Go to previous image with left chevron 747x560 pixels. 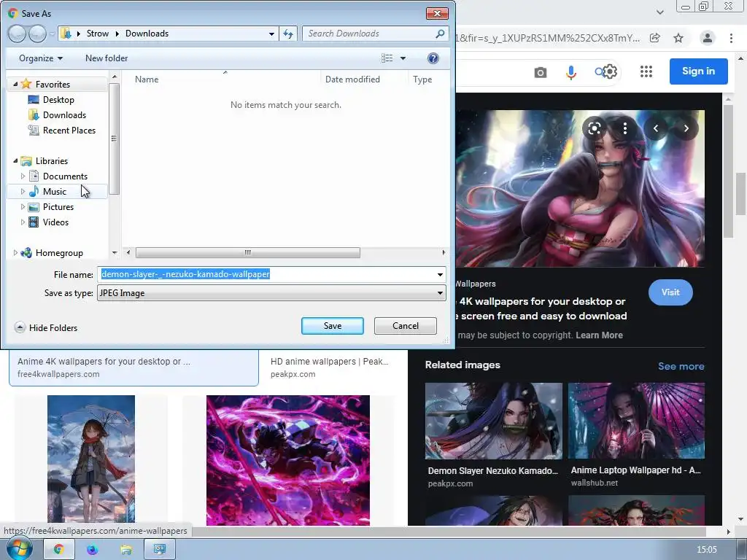coord(656,128)
